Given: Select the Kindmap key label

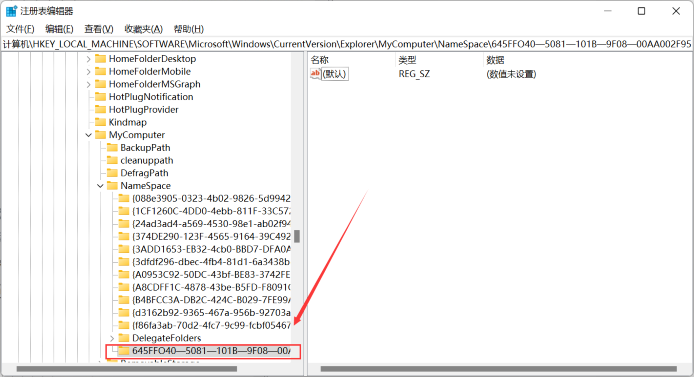Looking at the screenshot, I should click(127, 122).
